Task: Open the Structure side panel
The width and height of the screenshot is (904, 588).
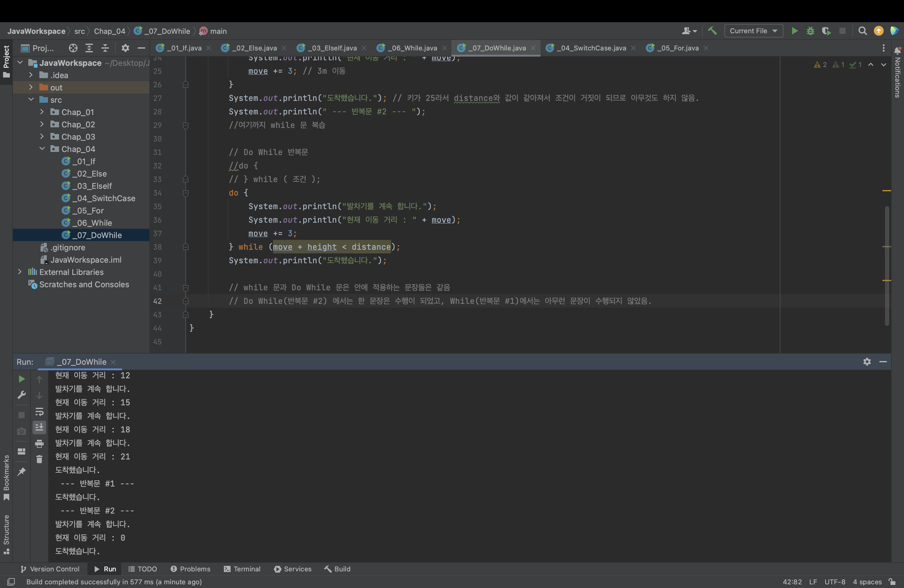Action: [6, 534]
